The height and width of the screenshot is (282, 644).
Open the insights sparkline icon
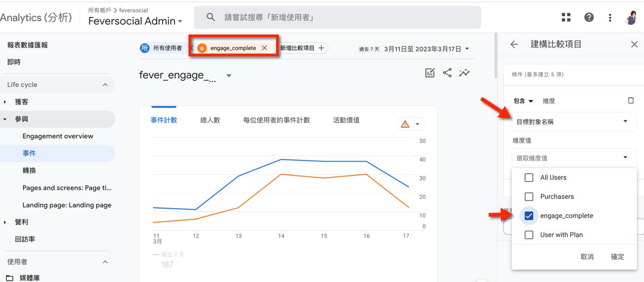point(465,73)
